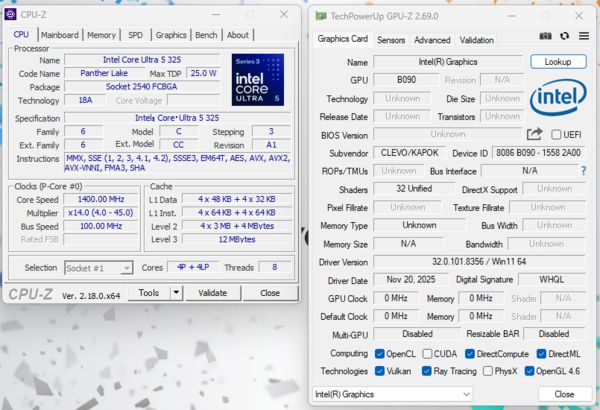Click the CPU-Z title bar icon
This screenshot has height=410, width=600.
10,15
